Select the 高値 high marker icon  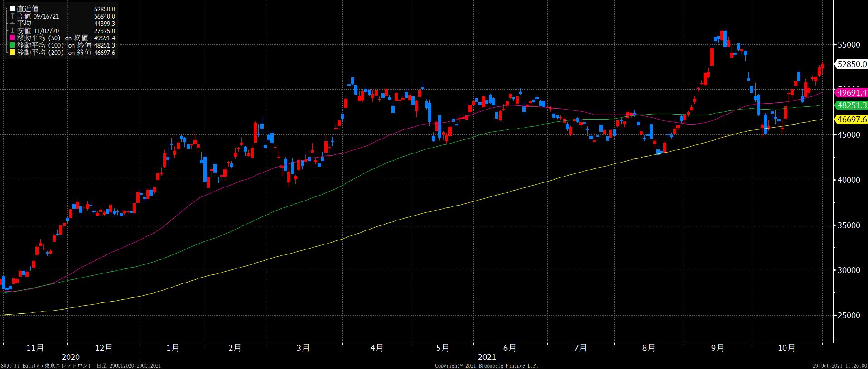[x=12, y=16]
